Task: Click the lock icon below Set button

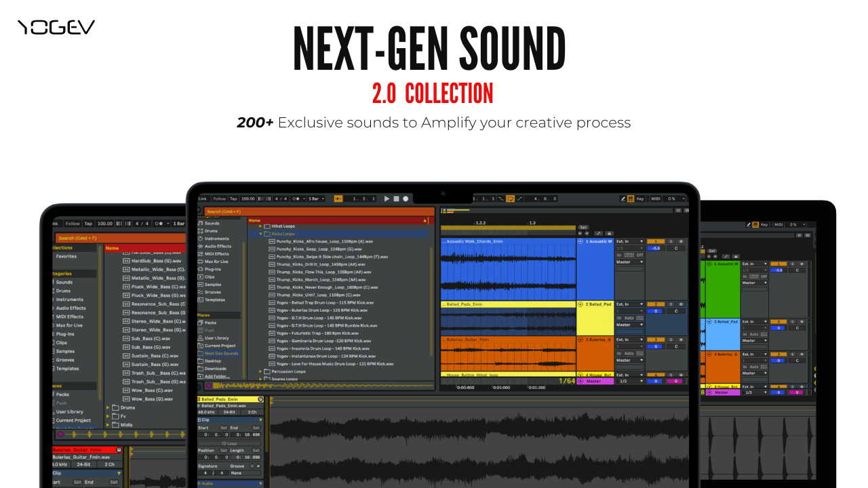Action: [x=609, y=233]
